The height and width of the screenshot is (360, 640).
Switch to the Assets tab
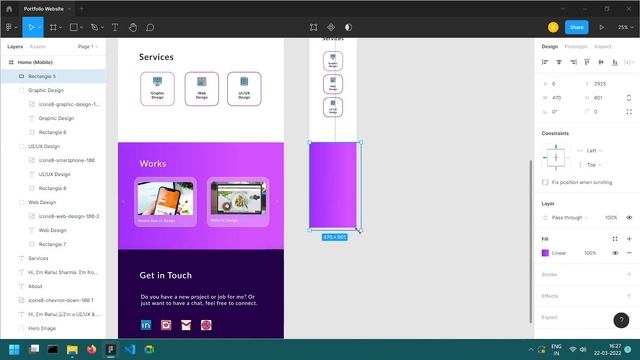click(x=38, y=47)
